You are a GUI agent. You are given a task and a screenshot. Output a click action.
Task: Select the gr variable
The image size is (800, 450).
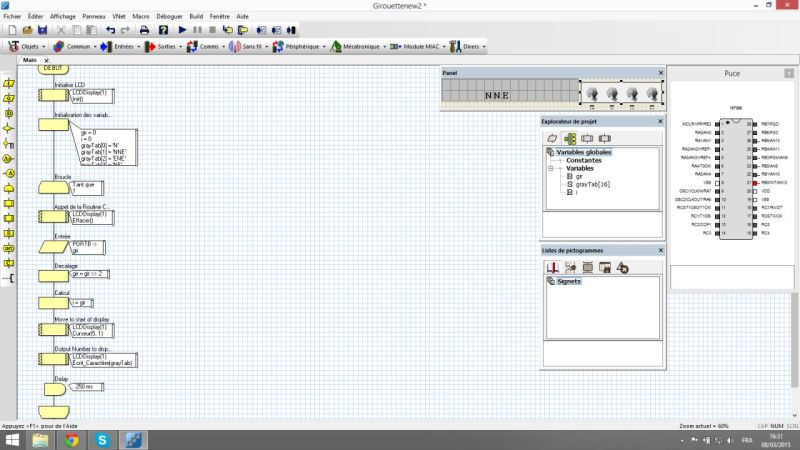pos(579,177)
